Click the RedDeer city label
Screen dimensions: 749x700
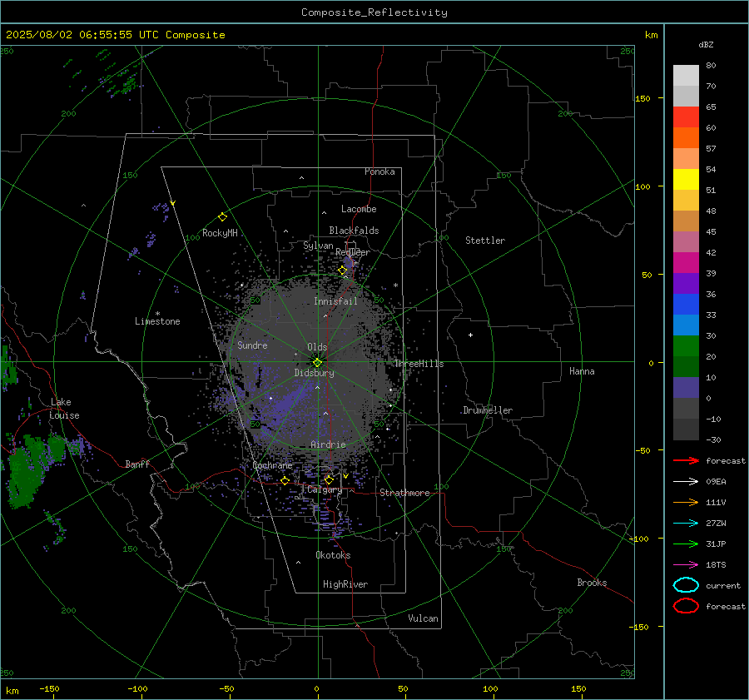[353, 252]
